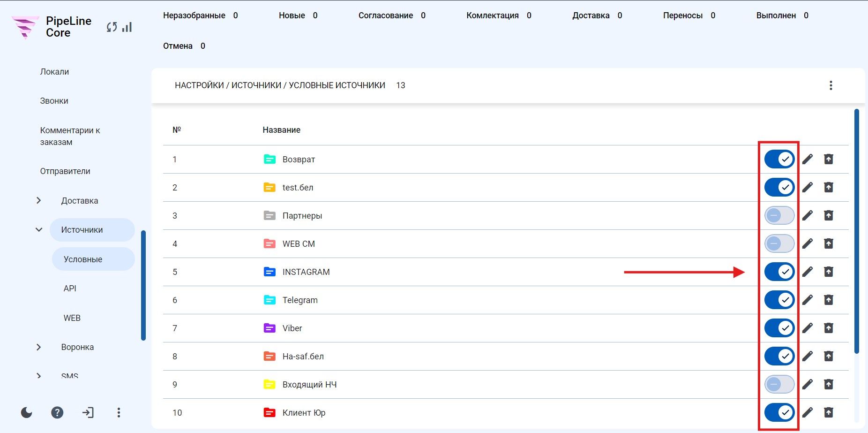The height and width of the screenshot is (433, 868).
Task: Click the PipeLine Core logo icon
Action: click(25, 27)
